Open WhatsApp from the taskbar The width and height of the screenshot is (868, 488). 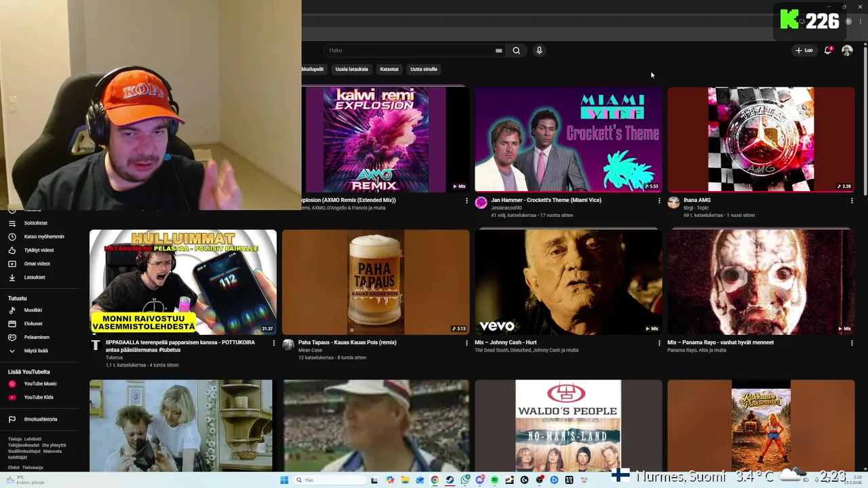pos(465,480)
